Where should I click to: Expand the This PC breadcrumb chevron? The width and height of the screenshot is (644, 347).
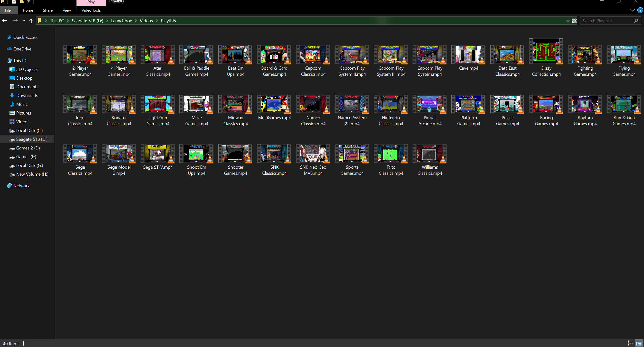point(68,21)
